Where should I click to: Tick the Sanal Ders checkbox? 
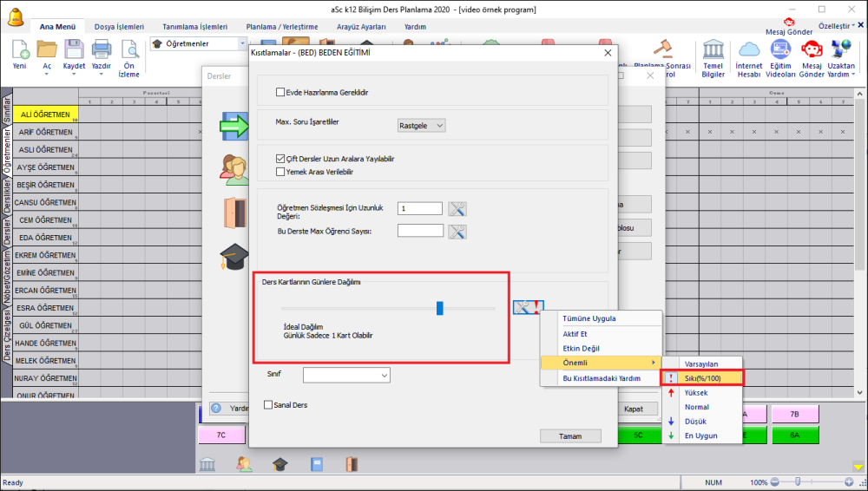(268, 404)
